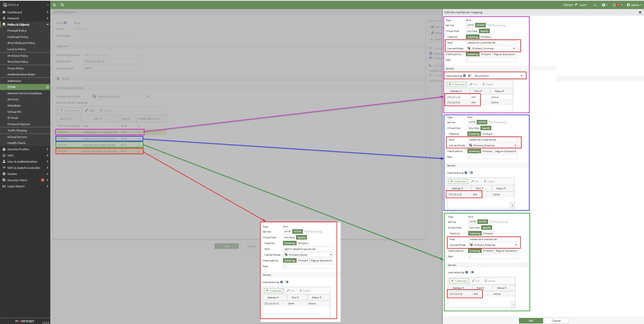Viewport: 644px width, 324px height.
Task: Click the Log & Report chart icon
Action: [4, 186]
